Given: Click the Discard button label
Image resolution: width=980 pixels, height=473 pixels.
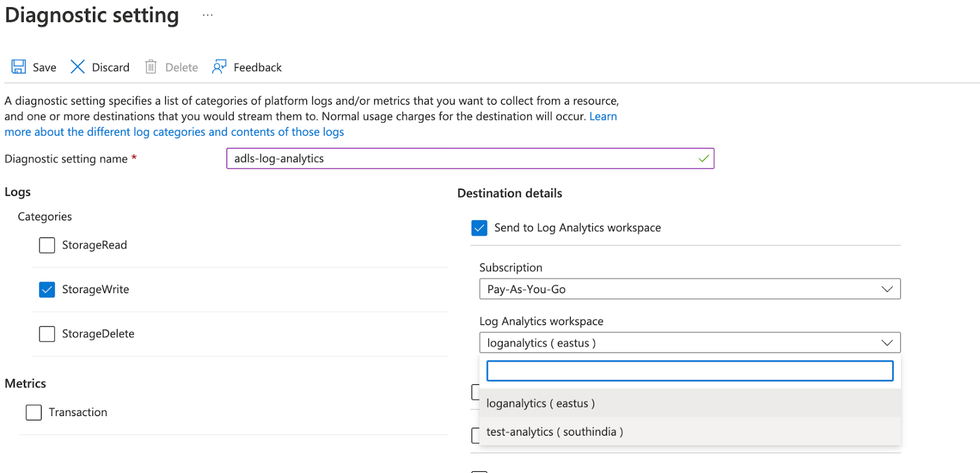Looking at the screenshot, I should tap(110, 67).
